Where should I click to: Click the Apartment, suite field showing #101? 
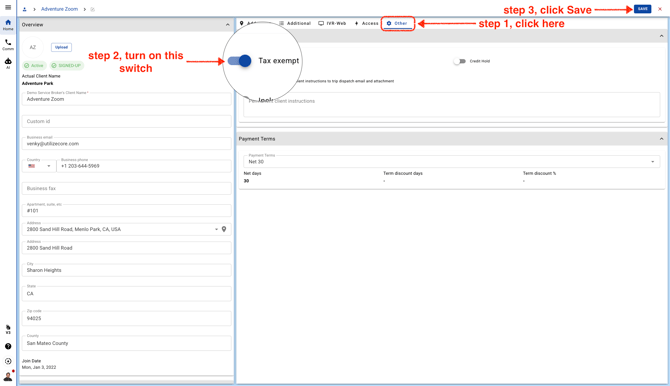point(126,211)
